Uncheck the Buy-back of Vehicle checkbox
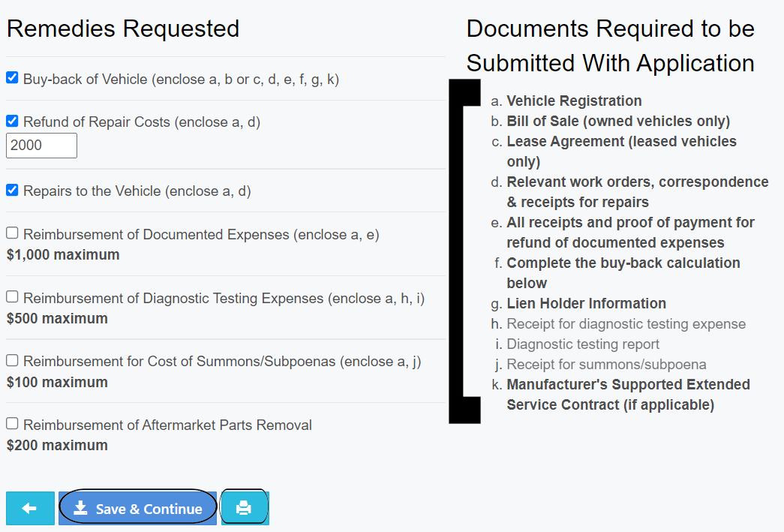The width and height of the screenshot is (784, 532). click(12, 78)
